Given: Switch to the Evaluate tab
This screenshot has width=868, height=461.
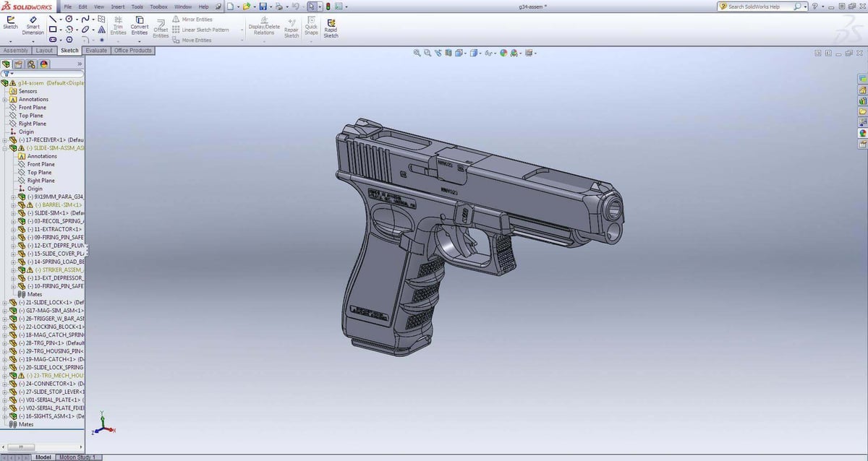Looking at the screenshot, I should point(96,51).
